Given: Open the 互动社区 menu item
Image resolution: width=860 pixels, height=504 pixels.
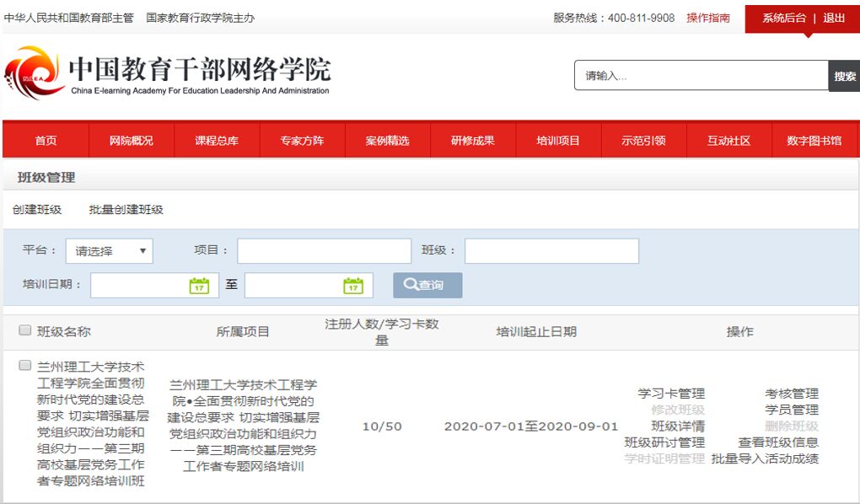Looking at the screenshot, I should point(730,140).
